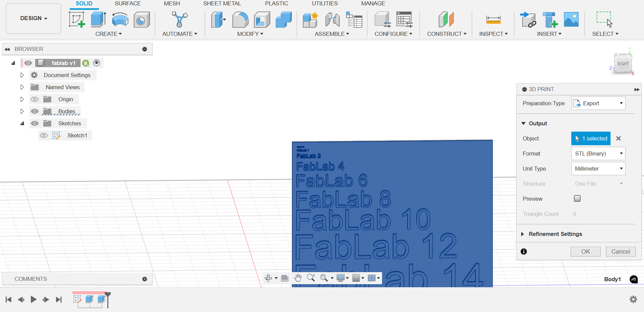Select the Pan hand tool
644x312 pixels.
(298, 278)
